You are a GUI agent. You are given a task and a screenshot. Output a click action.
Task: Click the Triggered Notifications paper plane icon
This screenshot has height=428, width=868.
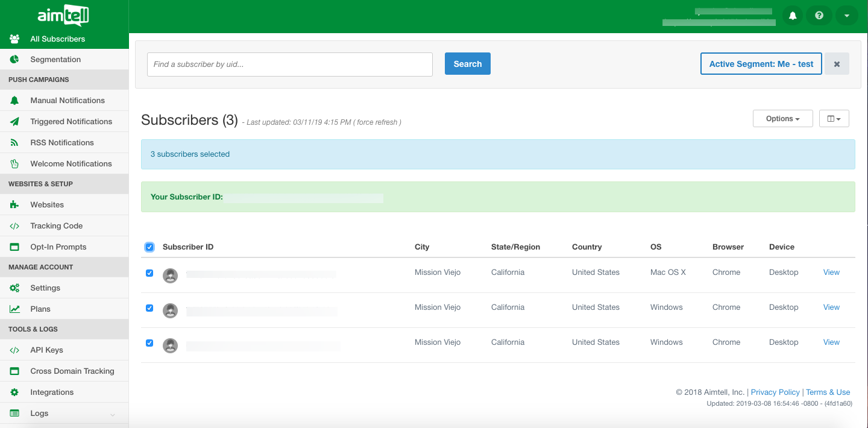tap(14, 121)
